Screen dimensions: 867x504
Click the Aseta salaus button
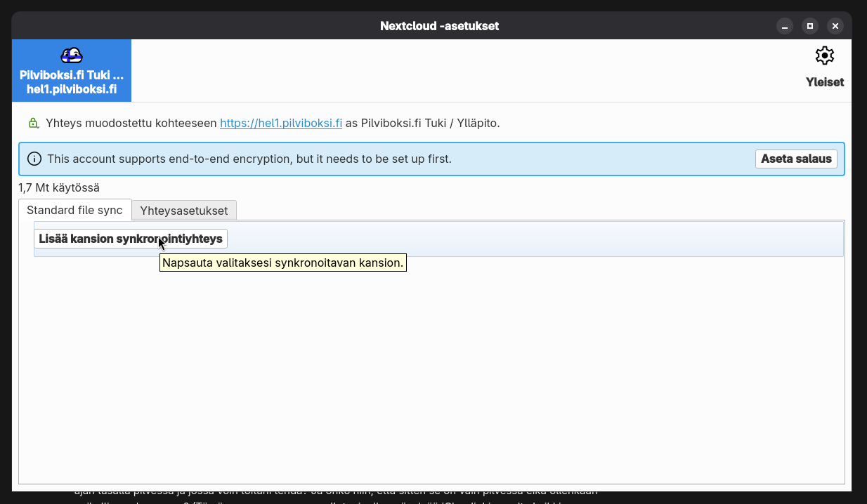pyautogui.click(x=796, y=159)
